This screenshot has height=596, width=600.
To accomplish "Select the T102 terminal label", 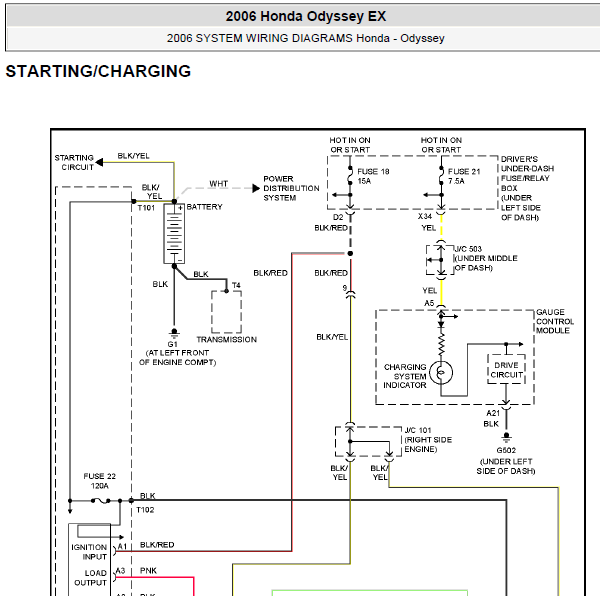I will 145,510.
